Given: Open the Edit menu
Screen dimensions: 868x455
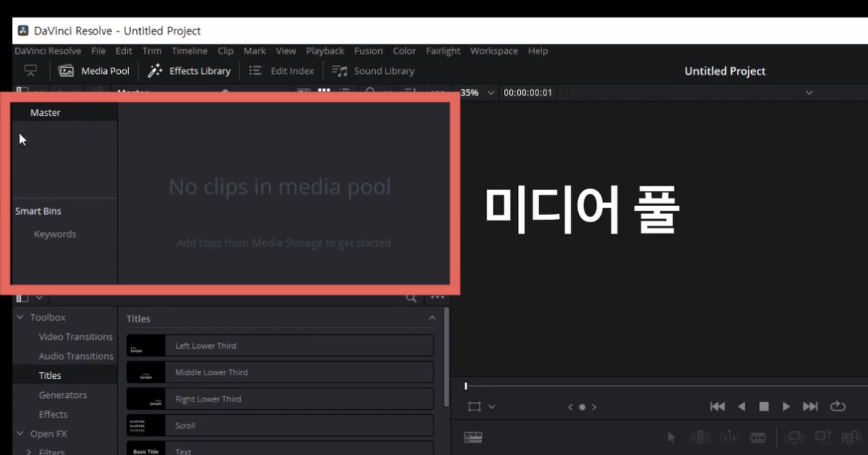Looking at the screenshot, I should tap(124, 51).
